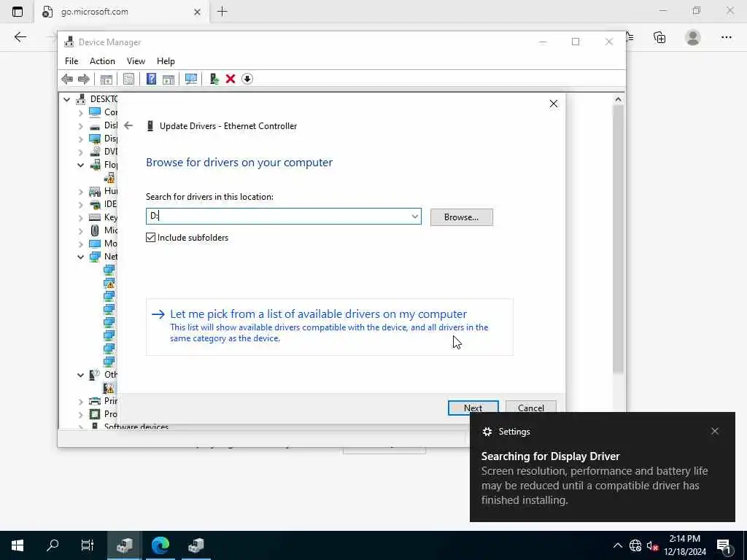Open the Windows Start menu
Screen dimensions: 747x560
tap(18, 545)
